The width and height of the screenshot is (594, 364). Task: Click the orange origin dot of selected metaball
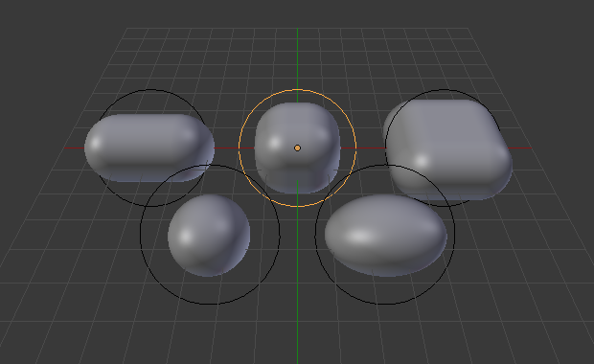(x=297, y=148)
